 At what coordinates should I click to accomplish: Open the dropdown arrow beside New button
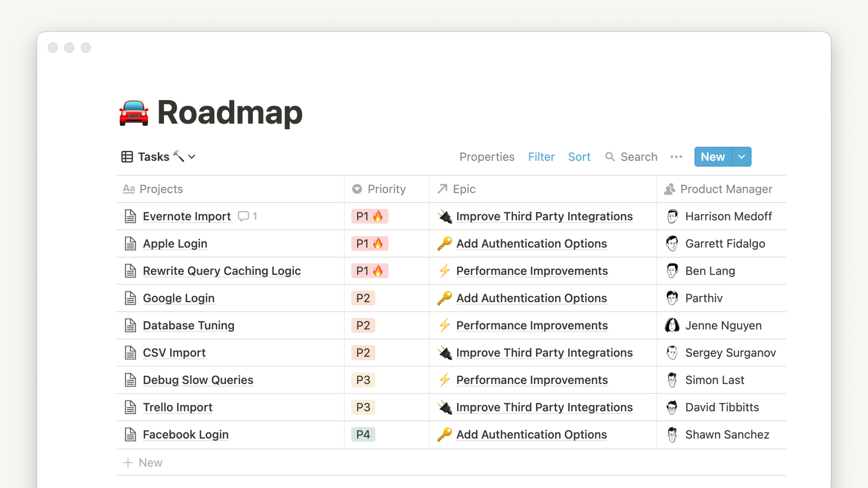tap(742, 157)
